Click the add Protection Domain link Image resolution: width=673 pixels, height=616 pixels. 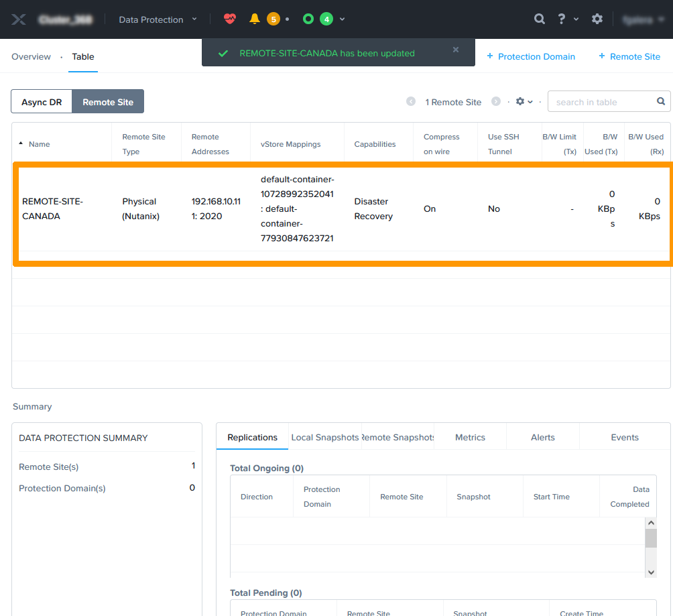tap(531, 57)
